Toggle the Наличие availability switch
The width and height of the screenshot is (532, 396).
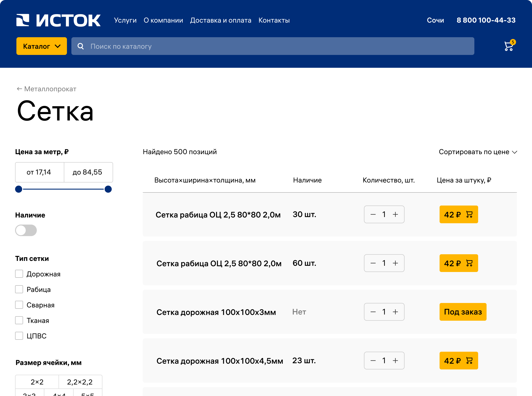[26, 230]
